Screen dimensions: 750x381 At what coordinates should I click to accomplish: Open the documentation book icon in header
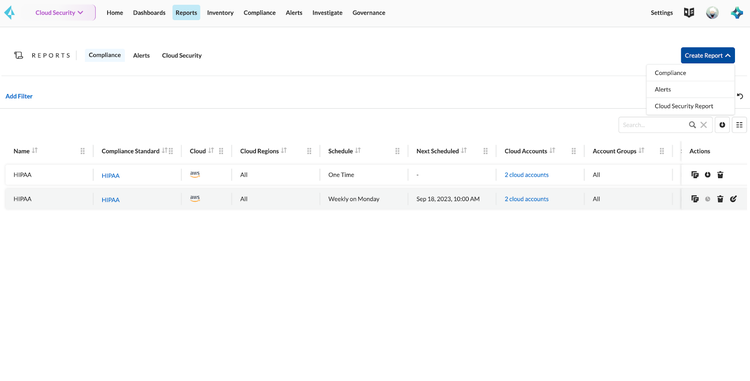click(x=689, y=13)
